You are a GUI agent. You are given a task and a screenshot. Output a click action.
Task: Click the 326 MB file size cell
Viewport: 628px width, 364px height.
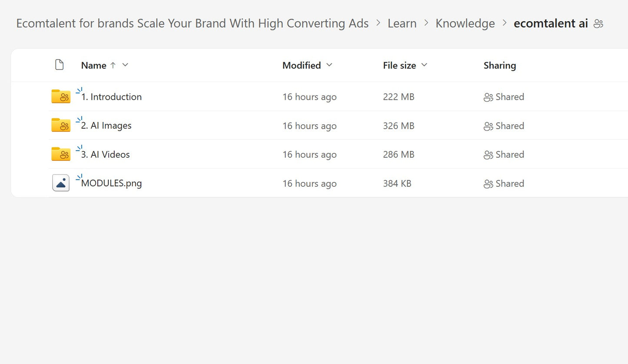[x=399, y=126]
